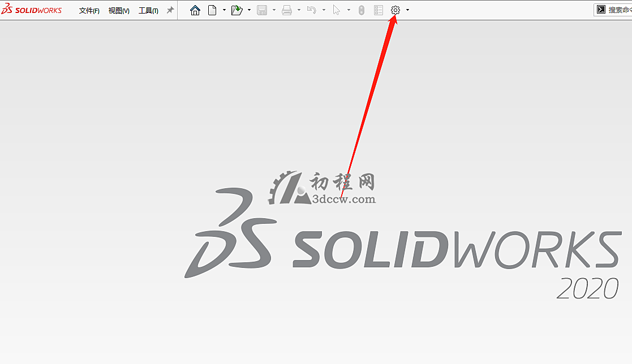This screenshot has width=632, height=364.
Task: Open the Home welcome dialog icon
Action: 195,10
